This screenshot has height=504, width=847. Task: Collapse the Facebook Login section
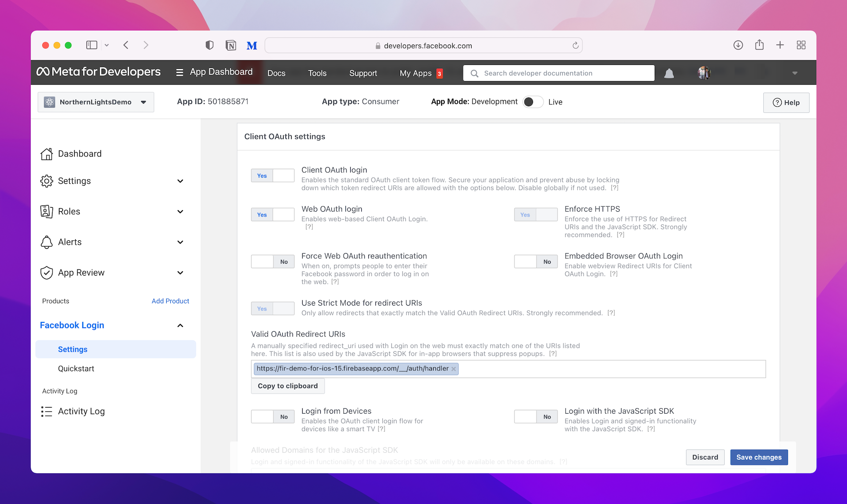click(x=180, y=325)
